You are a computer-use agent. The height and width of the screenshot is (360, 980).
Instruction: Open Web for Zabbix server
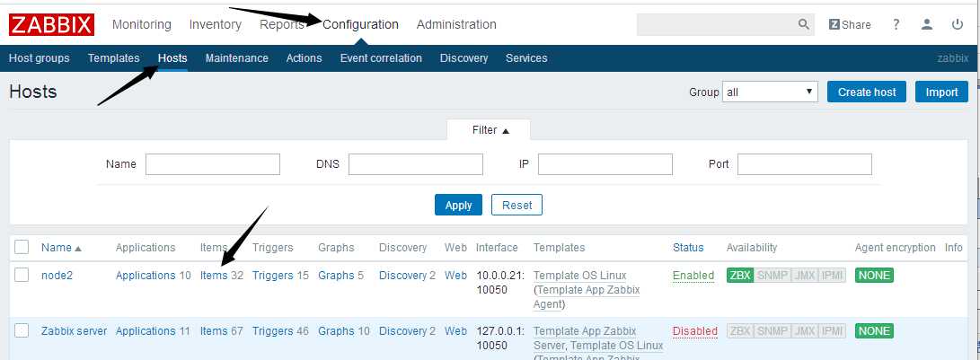click(455, 330)
